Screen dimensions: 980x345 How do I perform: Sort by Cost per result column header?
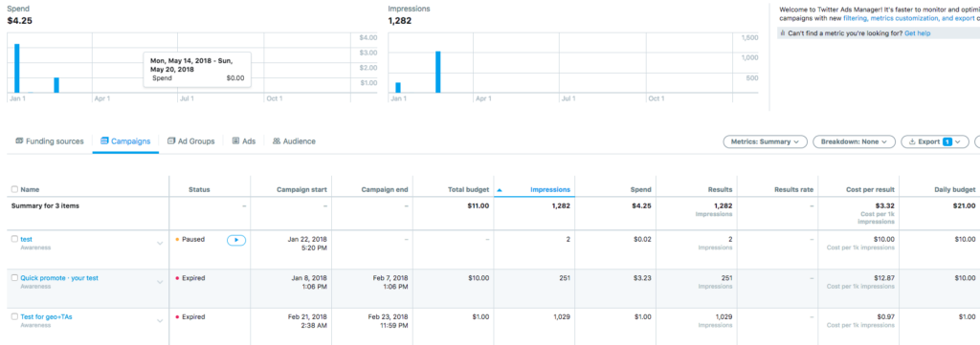click(870, 189)
